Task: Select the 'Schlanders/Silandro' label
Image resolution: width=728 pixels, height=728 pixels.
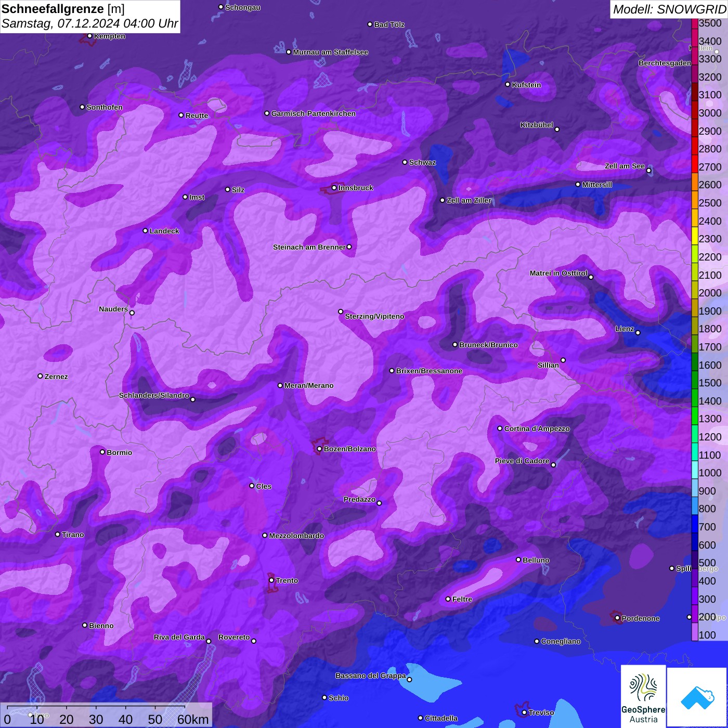Action: click(x=154, y=395)
